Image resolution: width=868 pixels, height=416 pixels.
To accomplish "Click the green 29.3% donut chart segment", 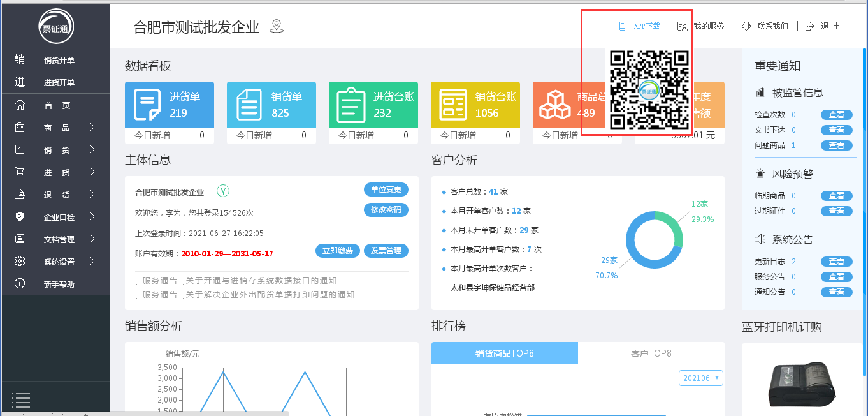I will point(673,227).
